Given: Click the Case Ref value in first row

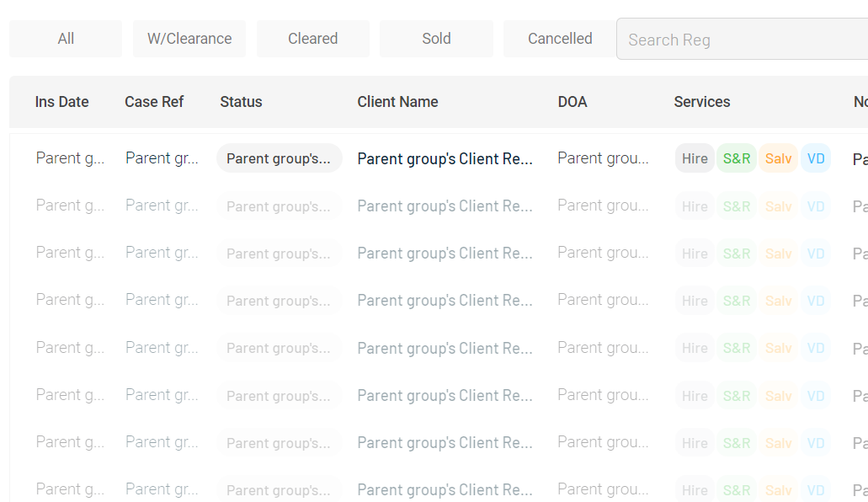Looking at the screenshot, I should pyautogui.click(x=162, y=158).
